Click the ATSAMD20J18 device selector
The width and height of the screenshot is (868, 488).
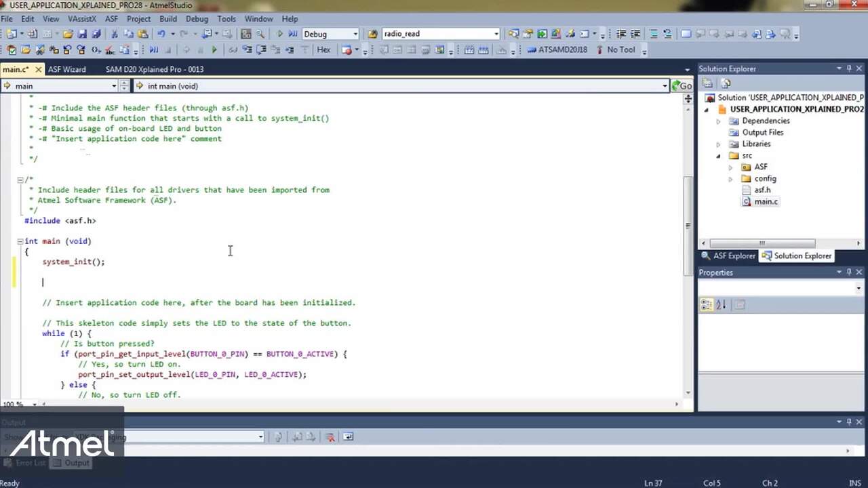click(x=561, y=49)
